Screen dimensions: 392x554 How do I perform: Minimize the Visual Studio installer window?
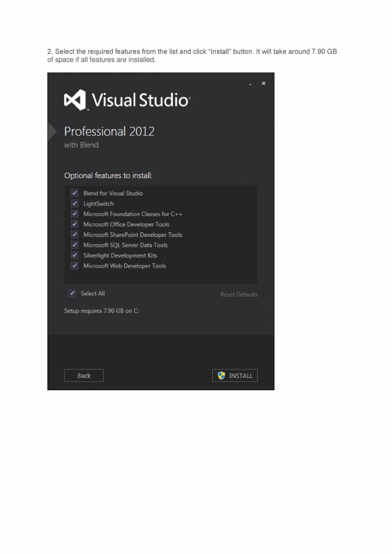250,84
